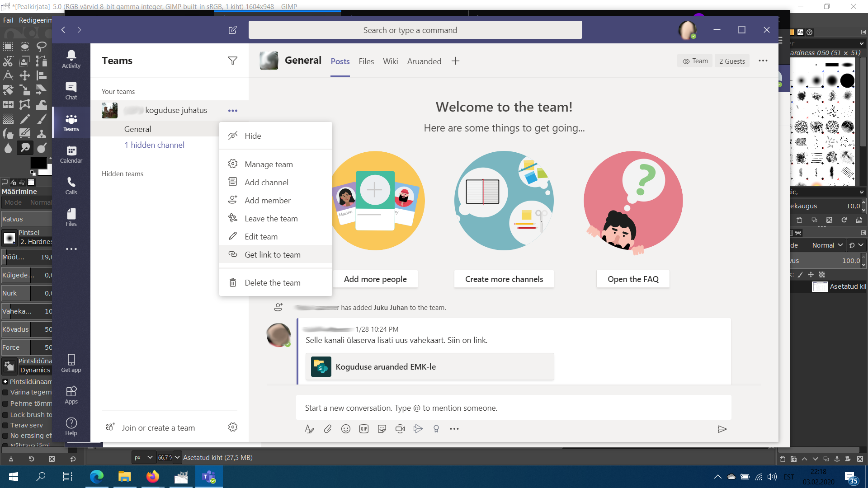
Task: Open the GIMP layer mode Normal dropdown
Action: tap(827, 245)
